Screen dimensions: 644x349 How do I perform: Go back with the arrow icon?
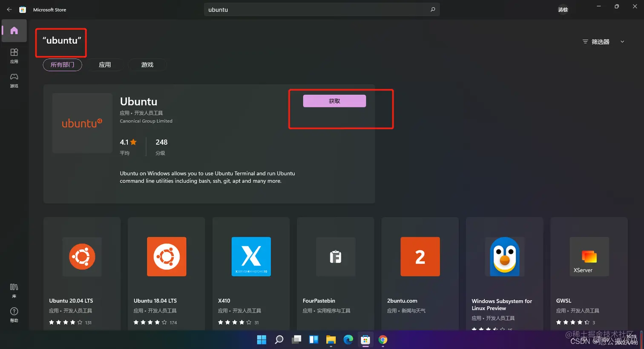click(9, 9)
